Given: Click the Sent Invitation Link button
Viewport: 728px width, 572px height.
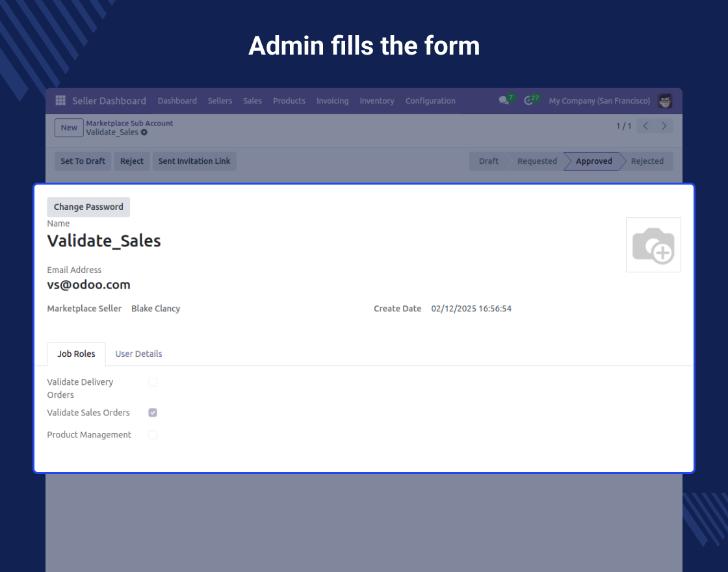Looking at the screenshot, I should (194, 161).
